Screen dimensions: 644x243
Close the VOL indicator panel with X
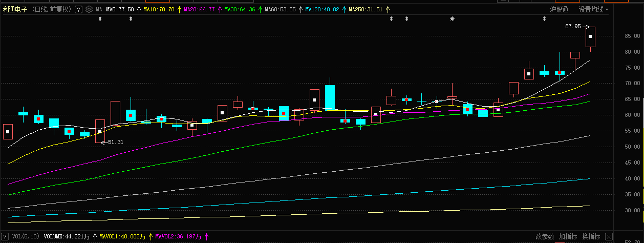point(609,236)
